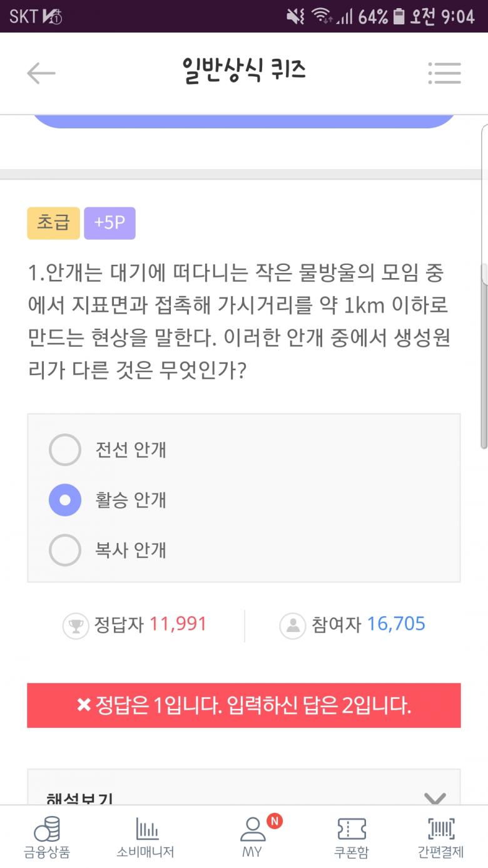
Task: Open the hamburger list menu icon
Action: tap(444, 73)
